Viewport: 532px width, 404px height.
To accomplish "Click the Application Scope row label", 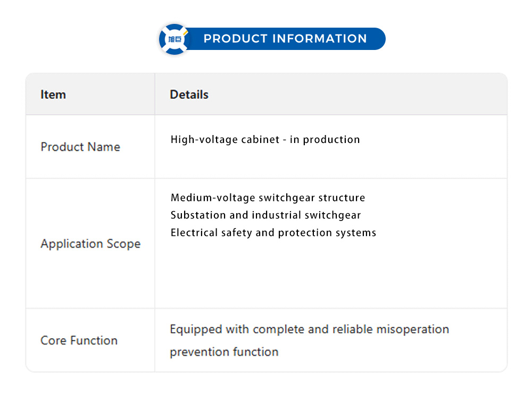I will 90,244.
